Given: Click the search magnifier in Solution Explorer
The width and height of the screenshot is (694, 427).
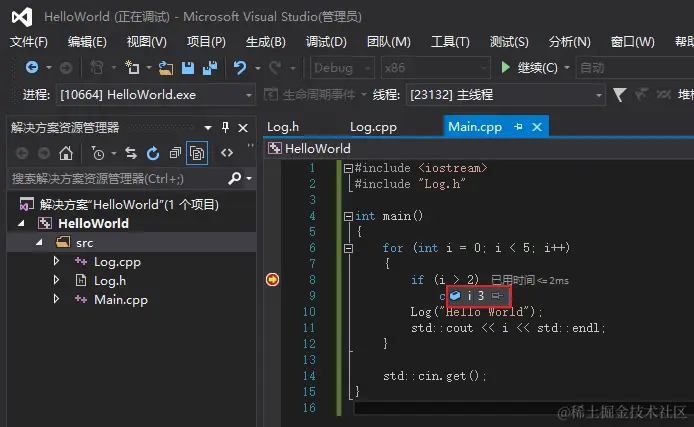Looking at the screenshot, I should pyautogui.click(x=235, y=178).
